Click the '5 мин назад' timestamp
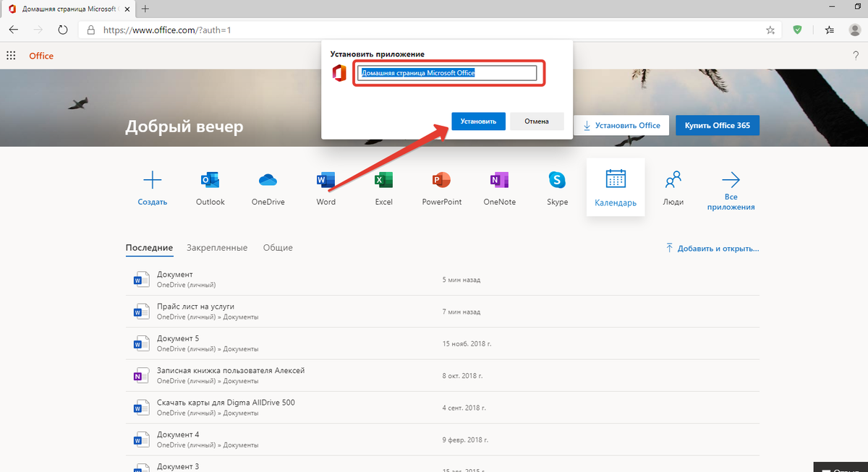Viewport: 868px width, 472px height. (461, 280)
